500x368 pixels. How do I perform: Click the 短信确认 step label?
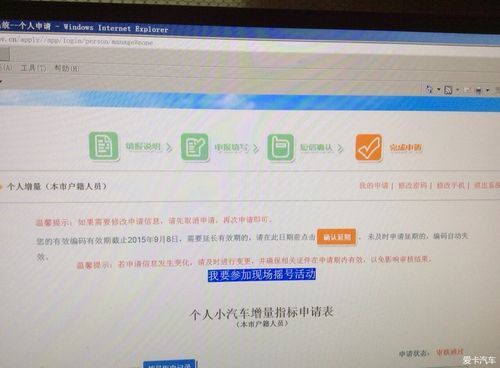coord(317,148)
